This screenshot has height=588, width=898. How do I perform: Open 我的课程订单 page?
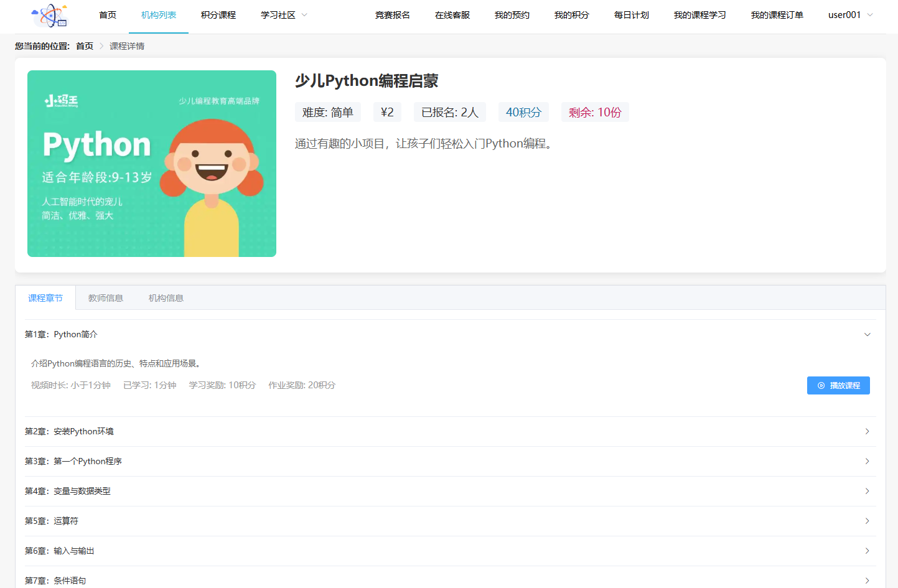(777, 15)
